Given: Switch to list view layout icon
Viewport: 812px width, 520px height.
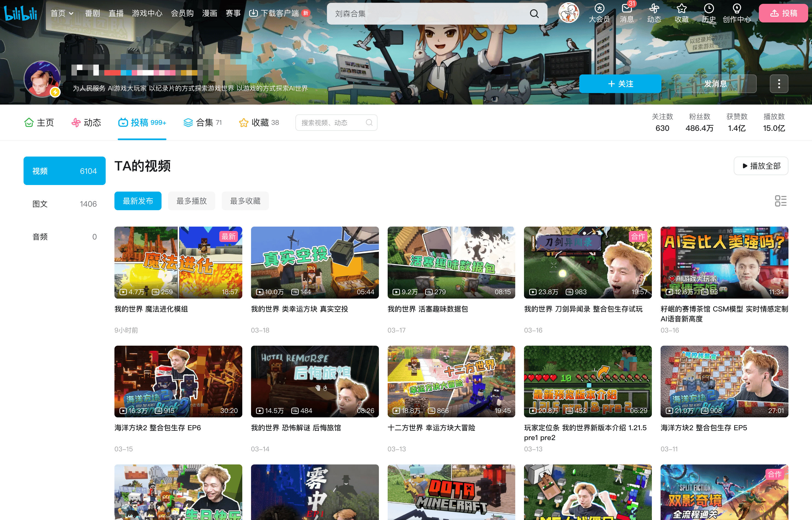Looking at the screenshot, I should [x=780, y=201].
